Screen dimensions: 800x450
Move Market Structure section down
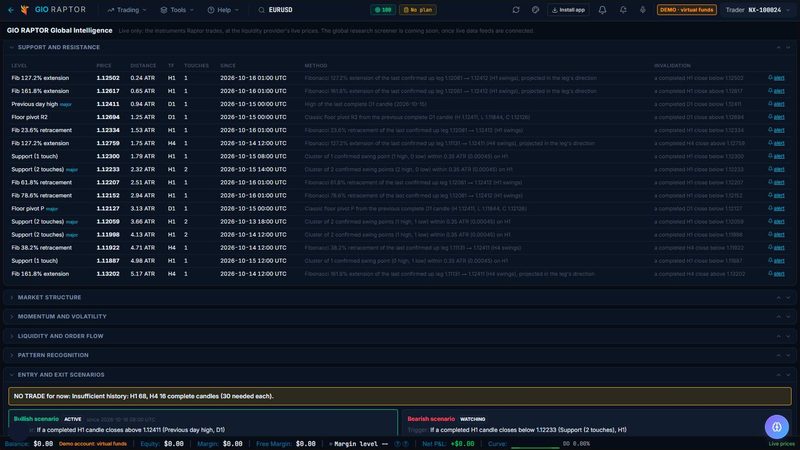[788, 297]
